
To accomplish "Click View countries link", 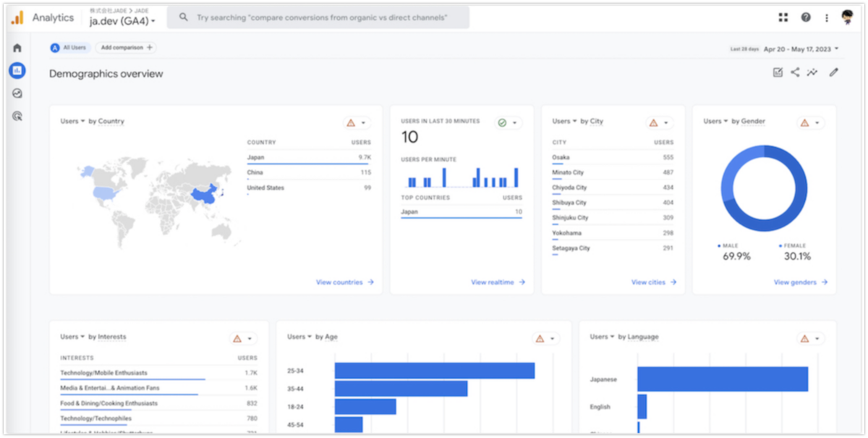I will (344, 282).
